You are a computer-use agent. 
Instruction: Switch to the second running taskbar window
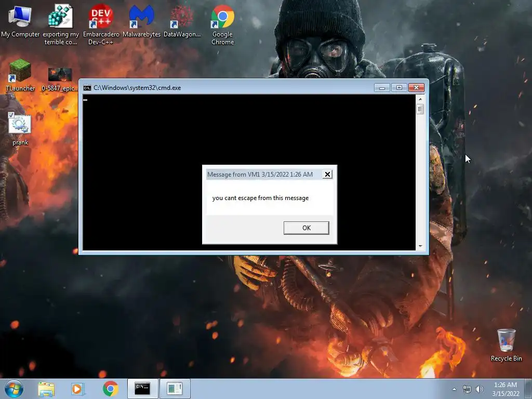coord(175,389)
